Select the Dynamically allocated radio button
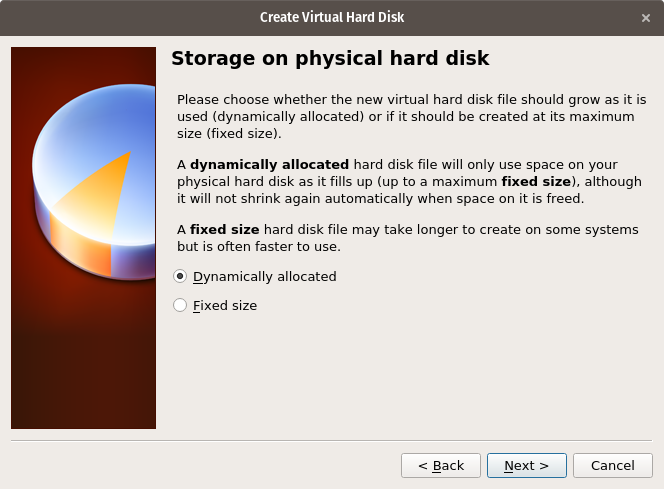The height and width of the screenshot is (489, 664). tap(180, 277)
